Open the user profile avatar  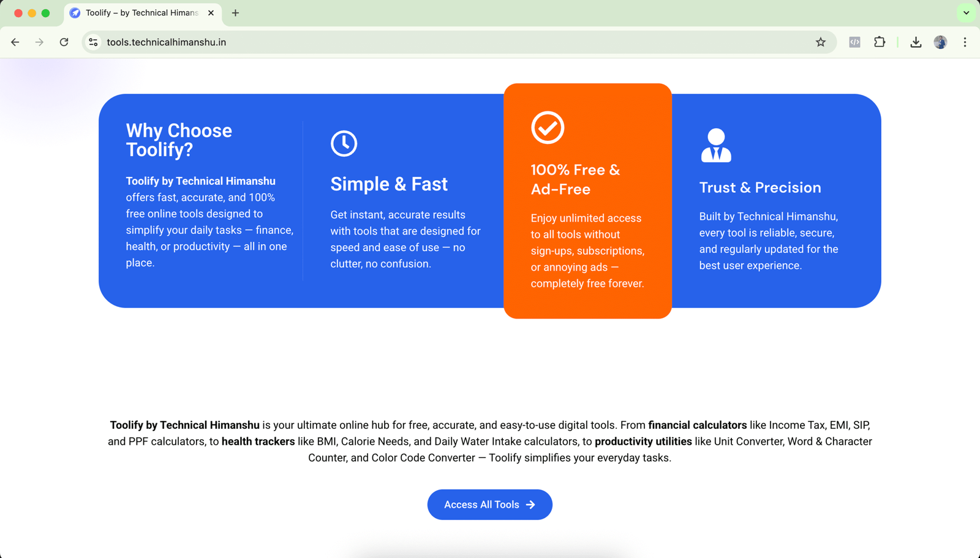[940, 42]
